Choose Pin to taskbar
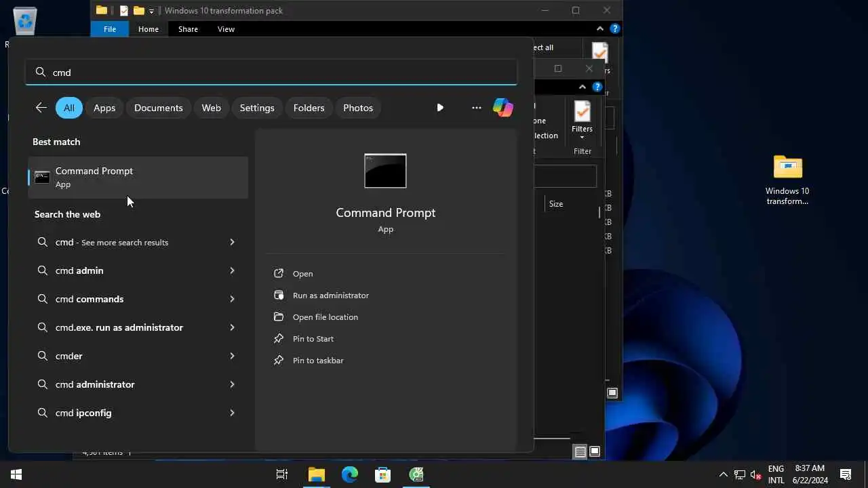The width and height of the screenshot is (868, 488). 318,361
